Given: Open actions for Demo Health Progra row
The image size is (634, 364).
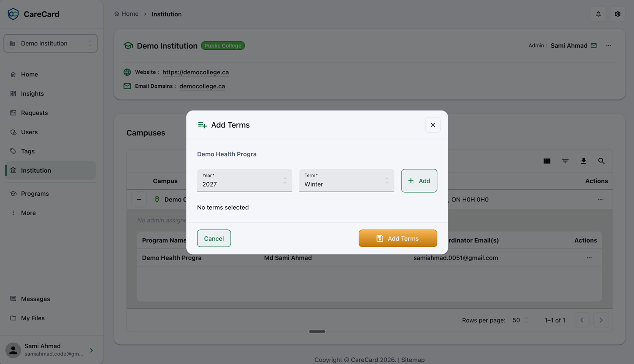Looking at the screenshot, I should 589,258.
